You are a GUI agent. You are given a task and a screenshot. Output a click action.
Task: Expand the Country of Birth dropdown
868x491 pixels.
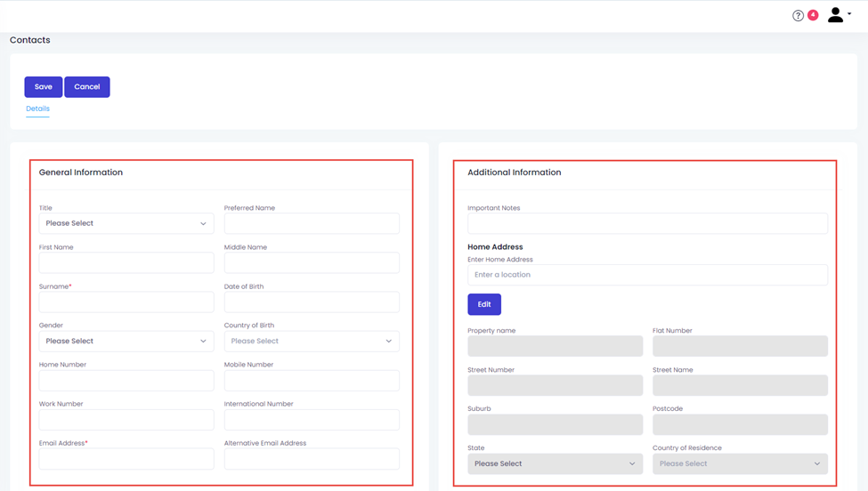pyautogui.click(x=312, y=342)
